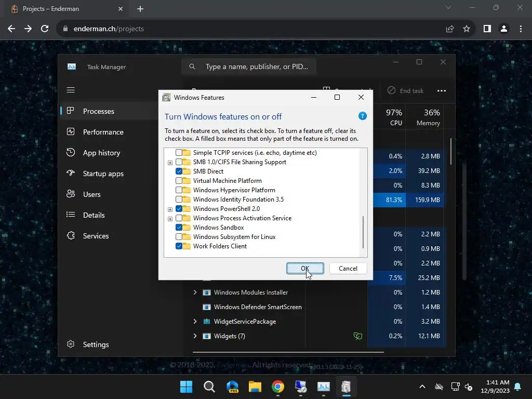
Task: Click OK in Windows Features dialog
Action: click(x=305, y=269)
